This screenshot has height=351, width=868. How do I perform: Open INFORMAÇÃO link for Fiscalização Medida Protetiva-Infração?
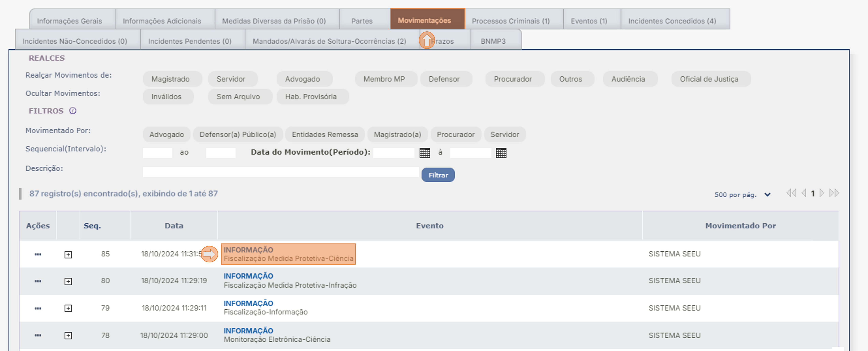pyautogui.click(x=248, y=276)
